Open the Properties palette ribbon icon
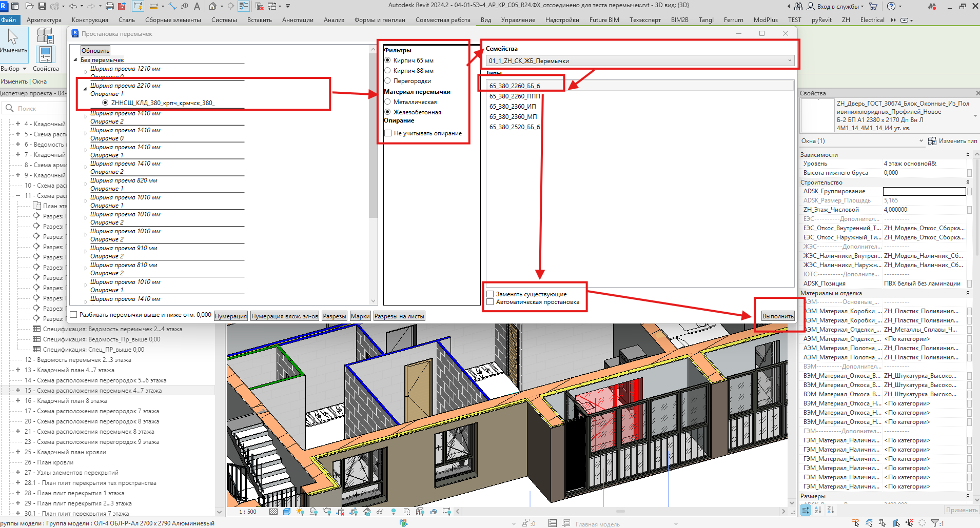 (46, 54)
